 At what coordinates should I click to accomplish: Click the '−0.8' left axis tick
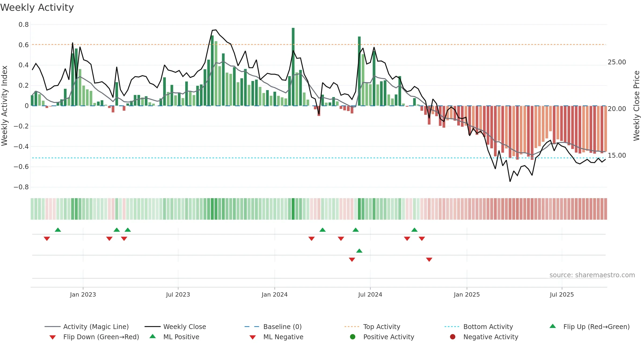pyautogui.click(x=21, y=187)
